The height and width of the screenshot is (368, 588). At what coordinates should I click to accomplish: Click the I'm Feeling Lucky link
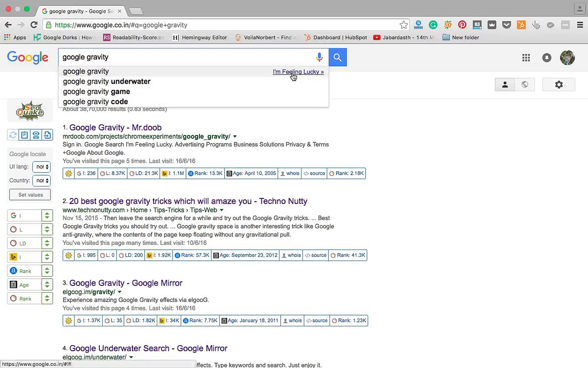tap(298, 72)
